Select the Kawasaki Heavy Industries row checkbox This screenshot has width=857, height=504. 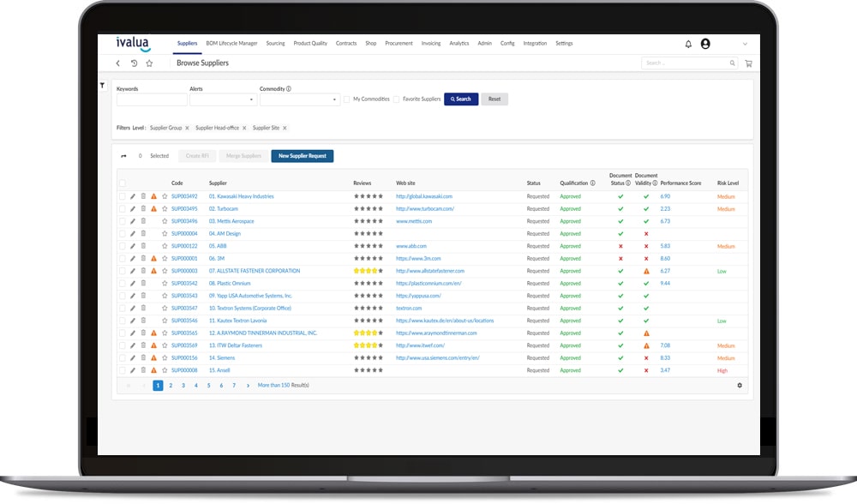123,196
